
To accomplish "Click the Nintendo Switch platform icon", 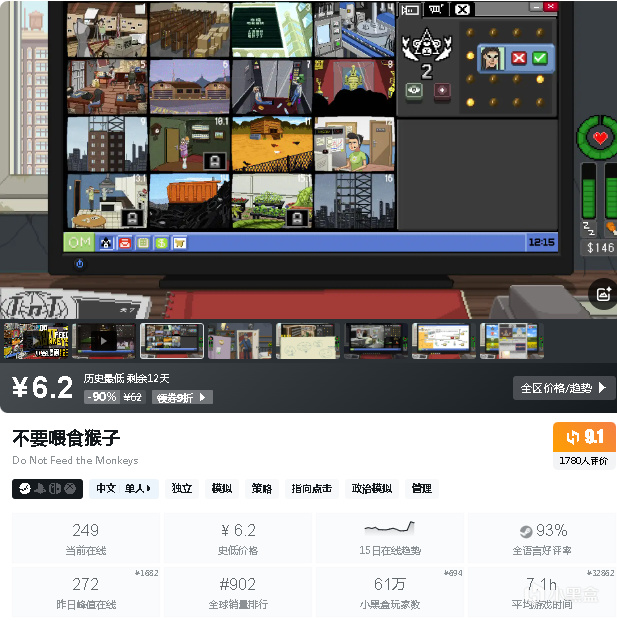I will tap(55, 489).
